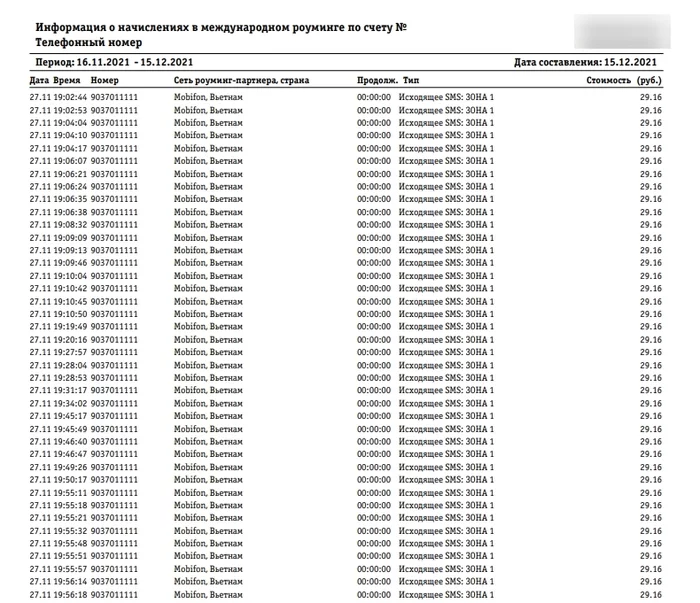Select the 19:20:16 time cell
This screenshot has width=700, height=603.
point(70,340)
